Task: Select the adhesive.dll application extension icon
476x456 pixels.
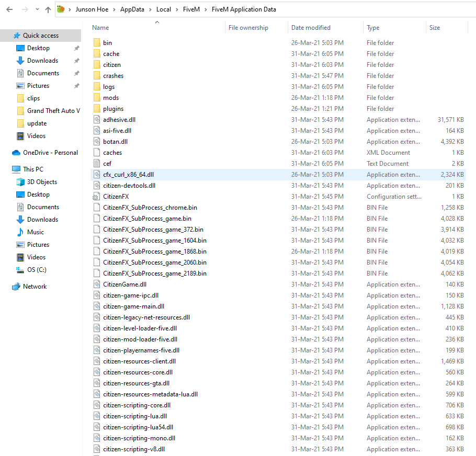Action: click(97, 119)
